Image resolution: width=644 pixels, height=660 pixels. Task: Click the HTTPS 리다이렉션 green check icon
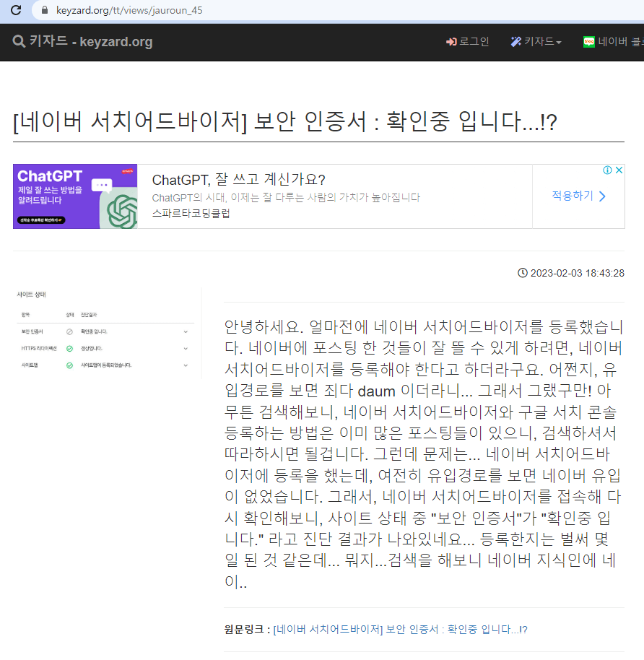(x=69, y=349)
